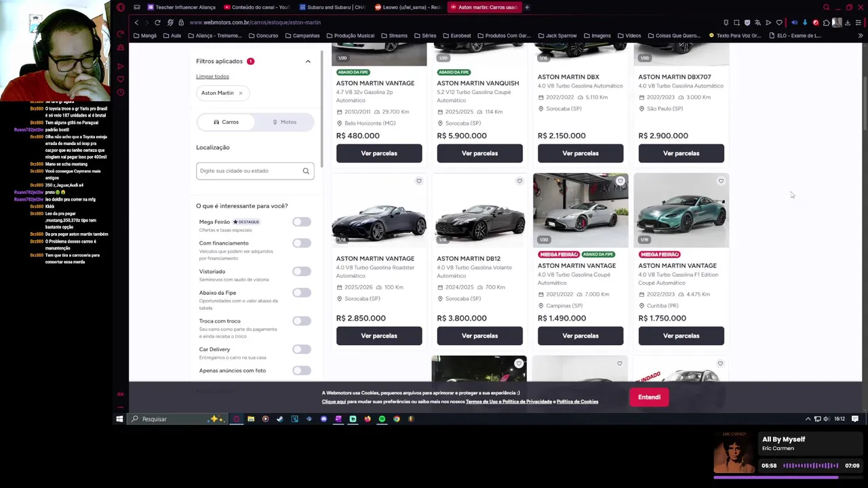This screenshot has width=868, height=488.
Task: Enable Abaixo da Fipe filter
Action: (302, 293)
